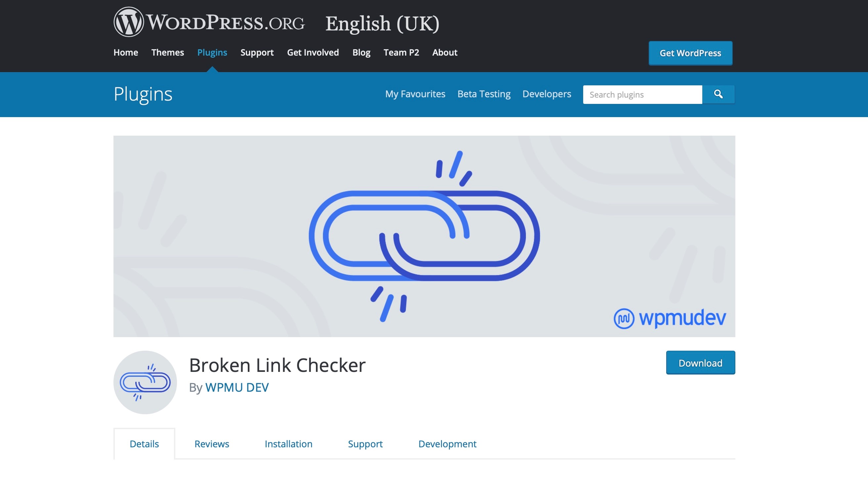Screen dimensions: 868x488
Task: Click the Search plugins input field
Action: tap(642, 94)
